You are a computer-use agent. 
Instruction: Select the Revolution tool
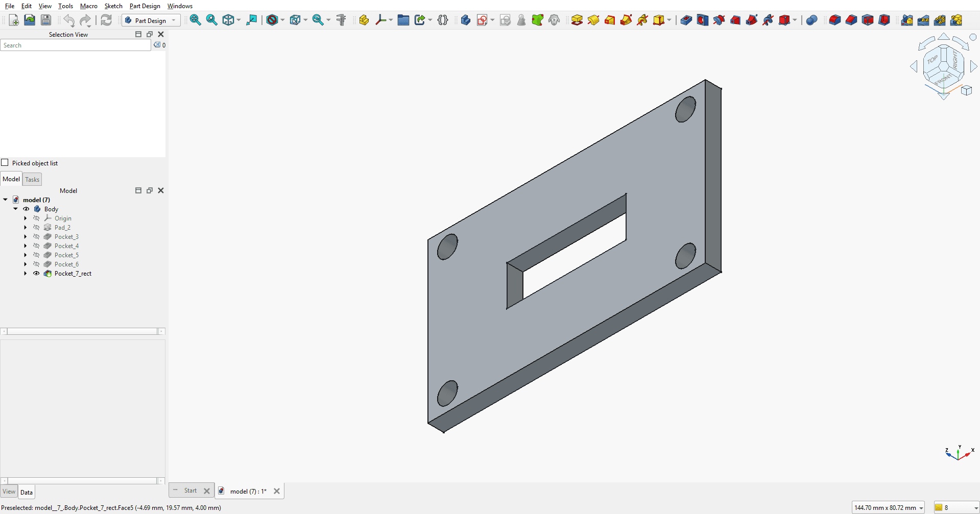[x=593, y=20]
